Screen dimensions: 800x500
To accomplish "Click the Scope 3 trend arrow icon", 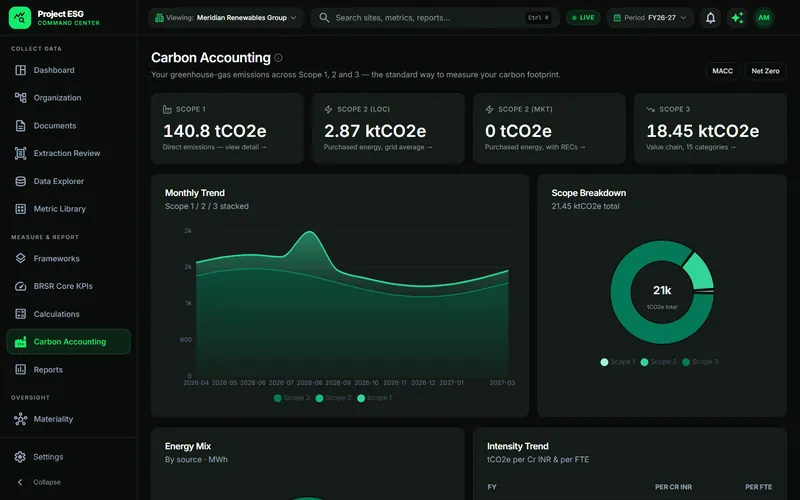I will [650, 109].
